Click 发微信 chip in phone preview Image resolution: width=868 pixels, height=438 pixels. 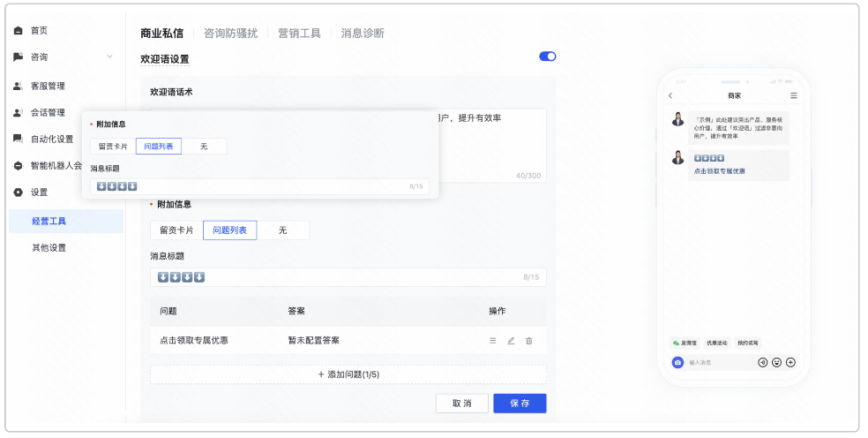(x=685, y=344)
